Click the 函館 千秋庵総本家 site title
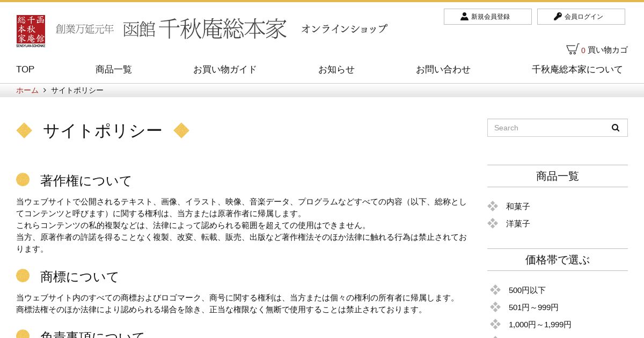Screen dimensions: 644x338 point(204,29)
